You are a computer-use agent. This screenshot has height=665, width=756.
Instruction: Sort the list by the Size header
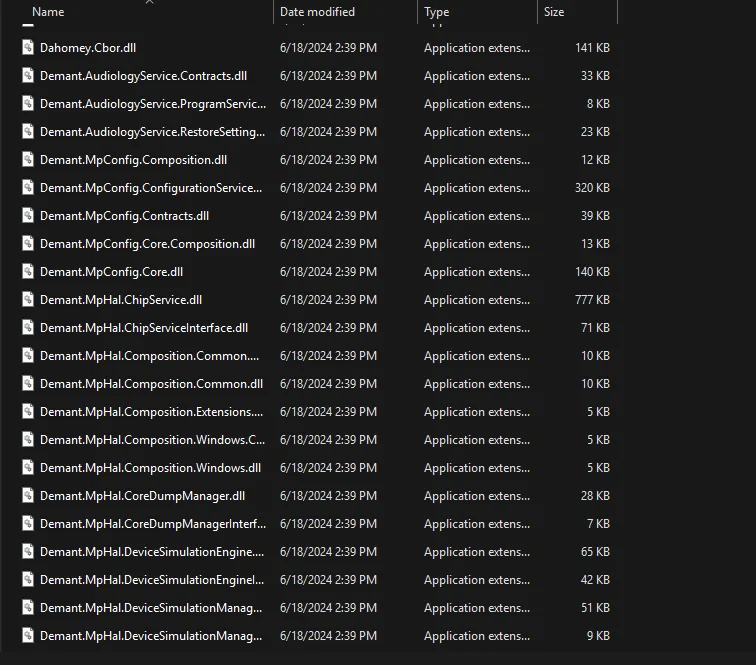pos(554,12)
